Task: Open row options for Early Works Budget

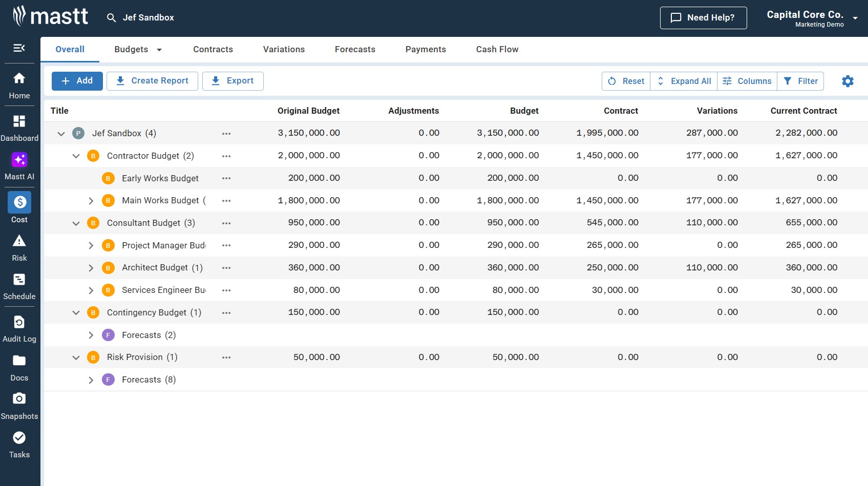Action: 226,178
